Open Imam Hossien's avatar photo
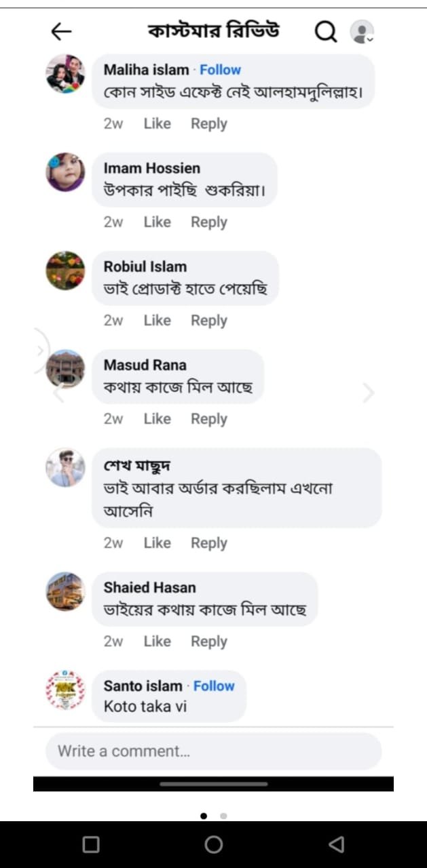The image size is (427, 868). coord(65,172)
